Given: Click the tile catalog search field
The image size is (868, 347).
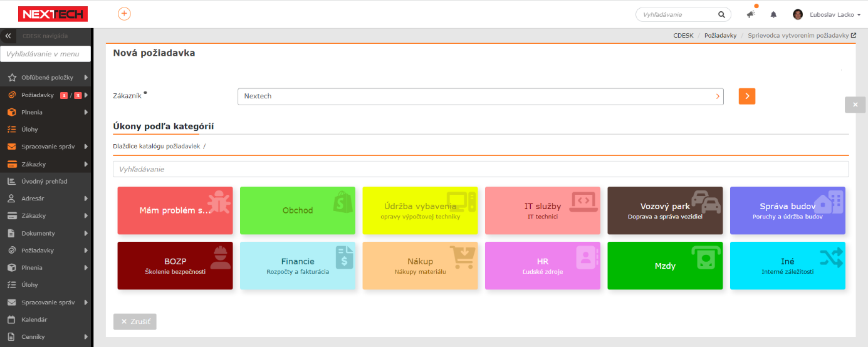Looking at the screenshot, I should 480,169.
